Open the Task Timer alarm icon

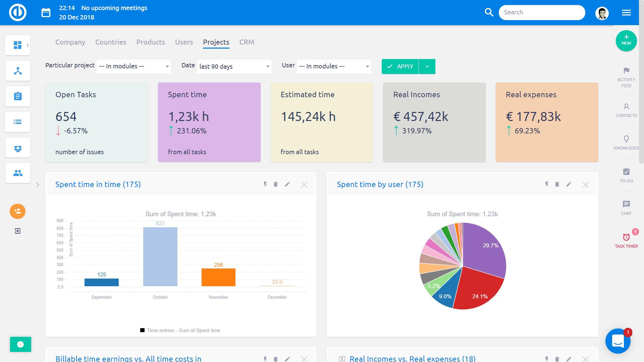coord(626,237)
